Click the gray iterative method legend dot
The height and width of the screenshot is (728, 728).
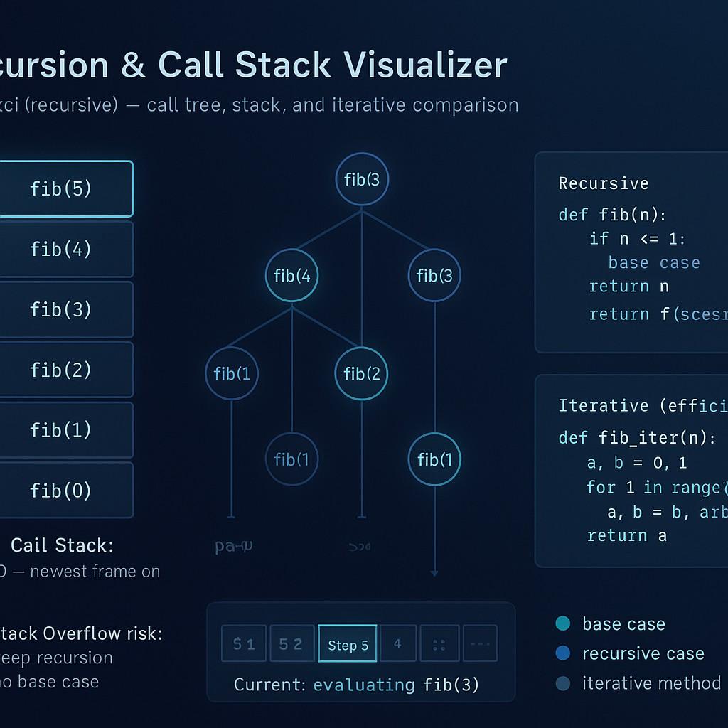coord(563,683)
